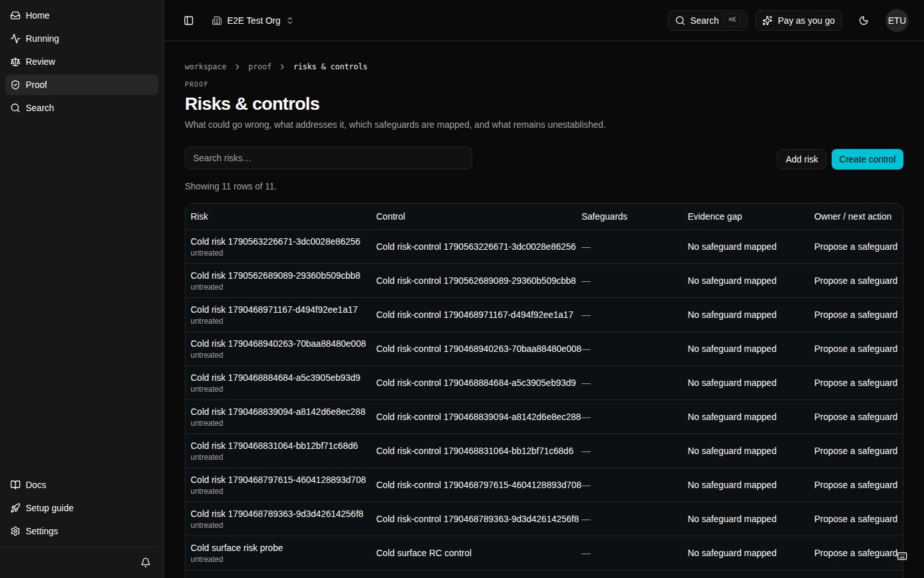Select Cold risk 1790468884684-a5c3905eb93d9
This screenshot has width=924, height=578.
(x=275, y=378)
